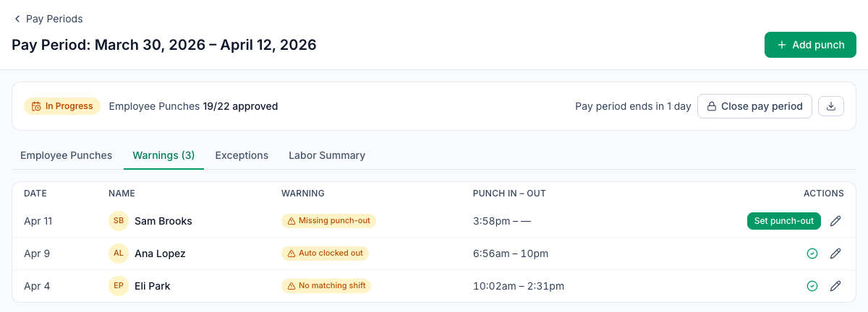Click the NAME column header
The height and width of the screenshot is (312, 868).
coord(122,194)
